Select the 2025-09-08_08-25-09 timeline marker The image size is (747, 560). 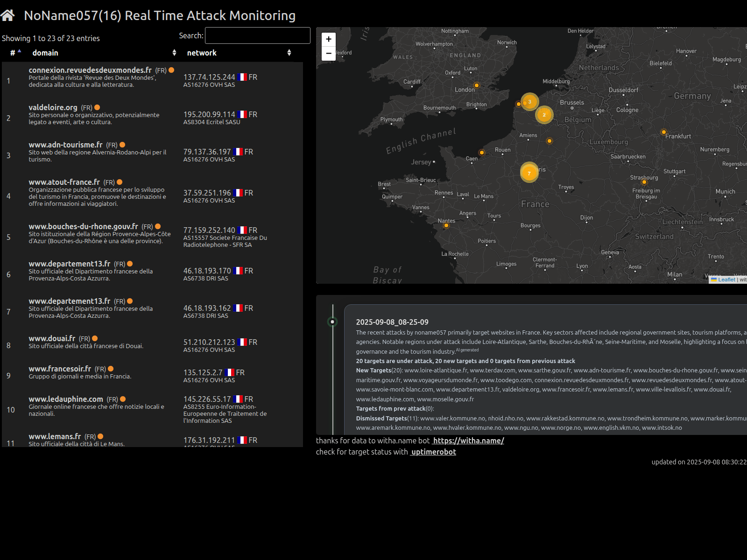pos(332,322)
